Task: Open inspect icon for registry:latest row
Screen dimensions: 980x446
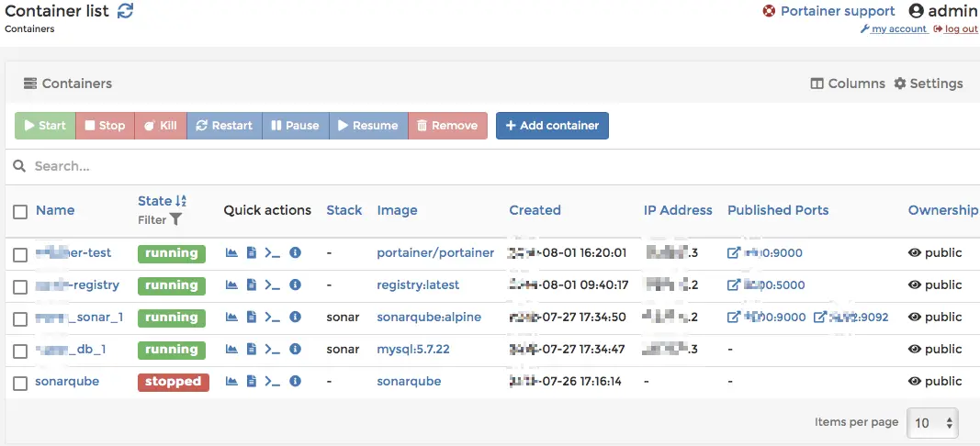Action: 295,284
